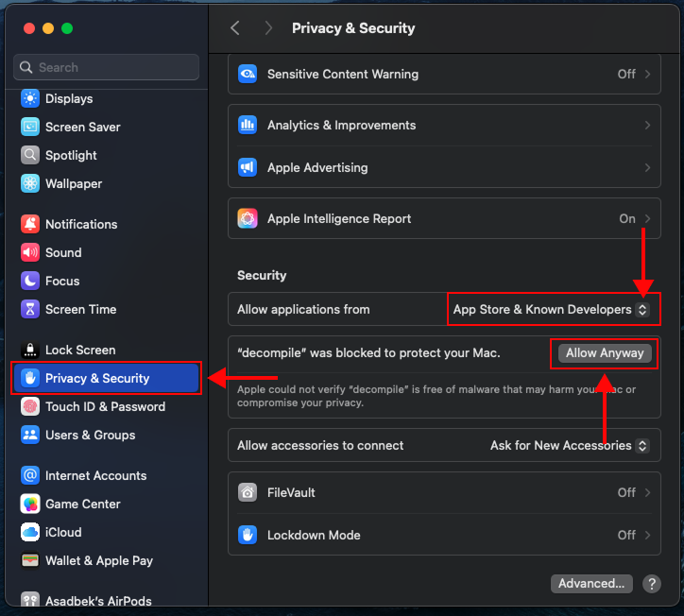Click the Privacy & Security hand icon in sidebar

click(x=30, y=378)
